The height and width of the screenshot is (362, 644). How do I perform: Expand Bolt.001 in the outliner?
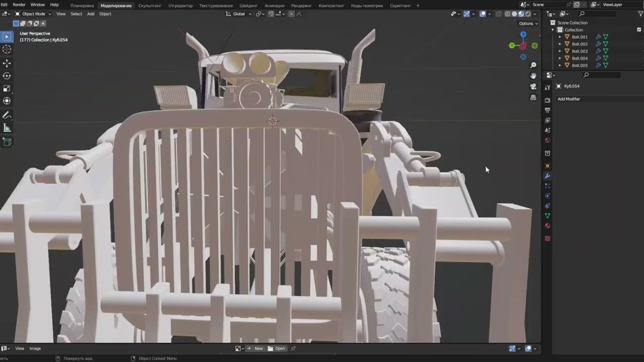tap(560, 37)
